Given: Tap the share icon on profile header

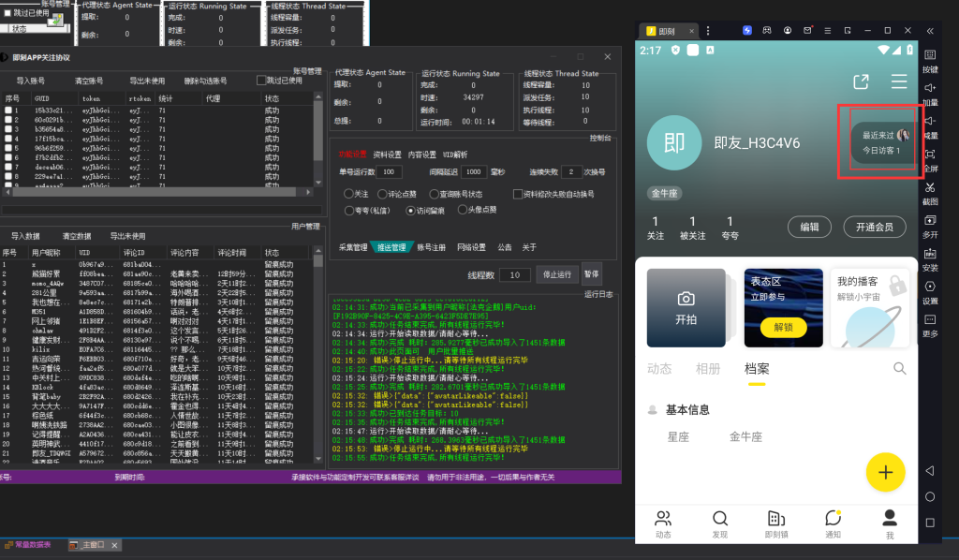Looking at the screenshot, I should click(x=862, y=81).
